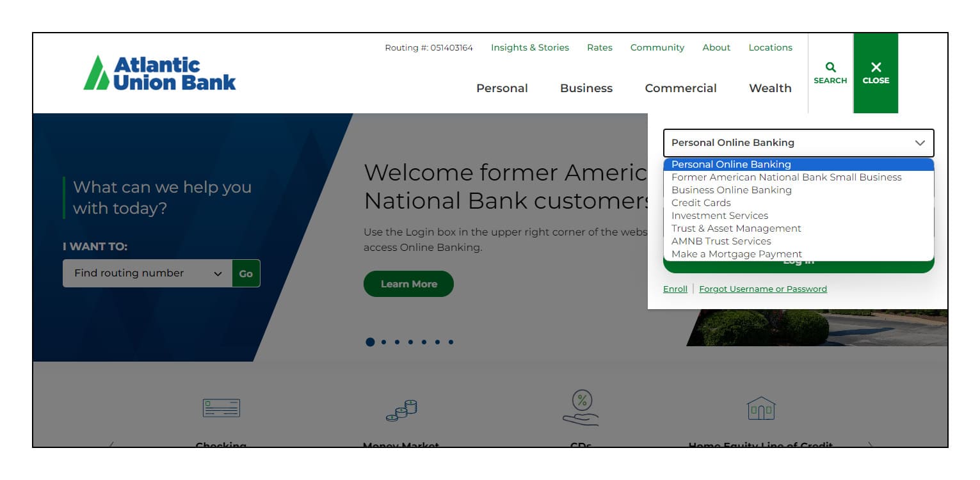
Task: Click the Learn More button
Action: (408, 284)
